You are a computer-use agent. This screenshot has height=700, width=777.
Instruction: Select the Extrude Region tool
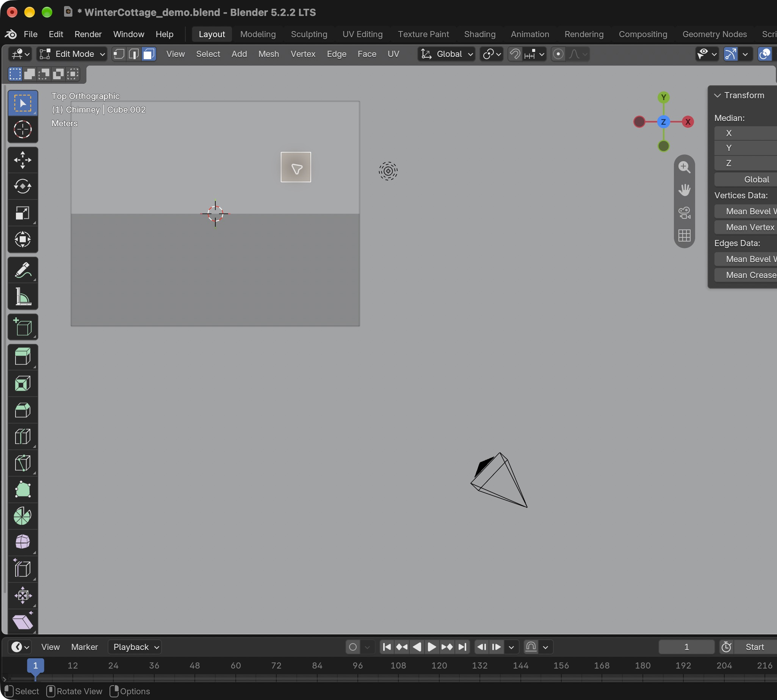click(x=23, y=357)
